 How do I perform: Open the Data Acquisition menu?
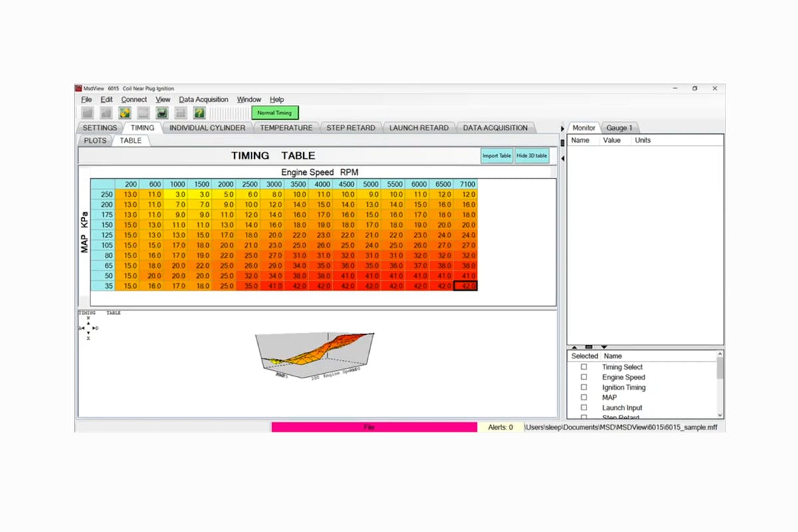tap(203, 100)
